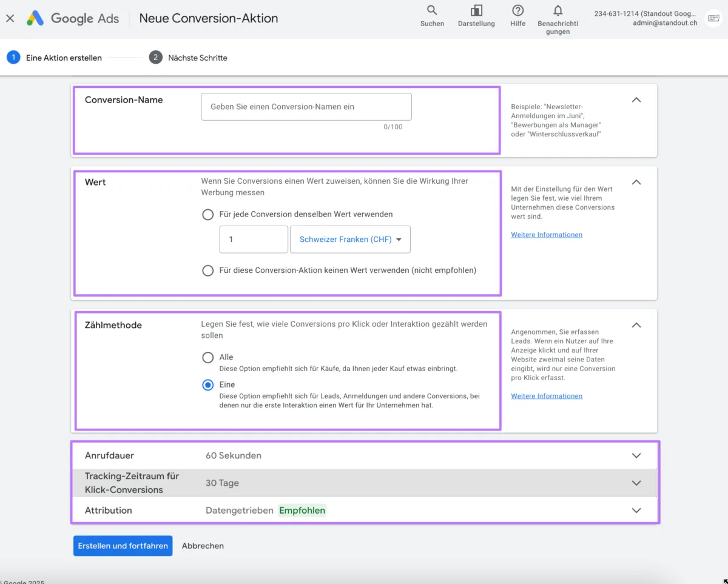Select 'Für jede Conversion denselben Wert verwenden'
Screen dimensions: 728x584
coord(208,214)
